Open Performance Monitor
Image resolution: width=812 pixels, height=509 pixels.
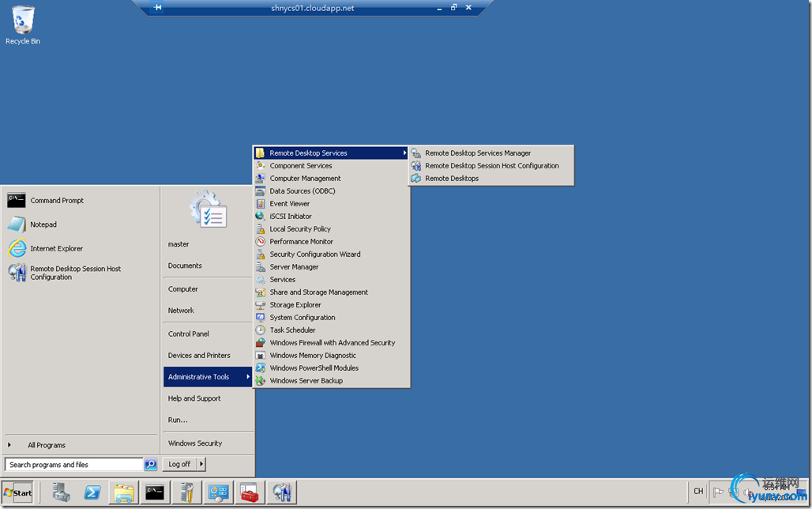point(331,242)
